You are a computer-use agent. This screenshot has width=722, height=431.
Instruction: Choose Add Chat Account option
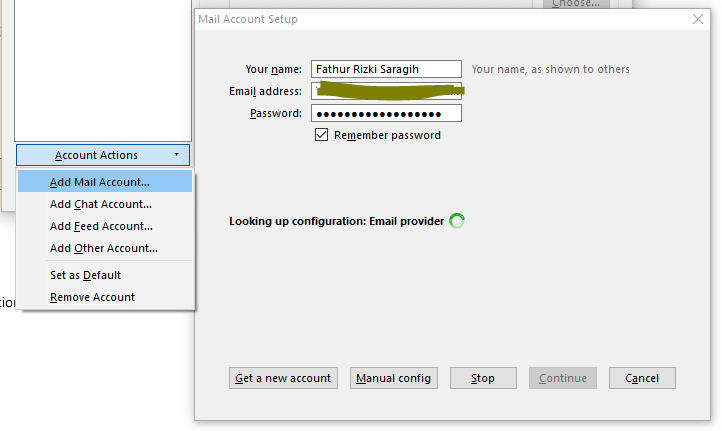point(101,204)
